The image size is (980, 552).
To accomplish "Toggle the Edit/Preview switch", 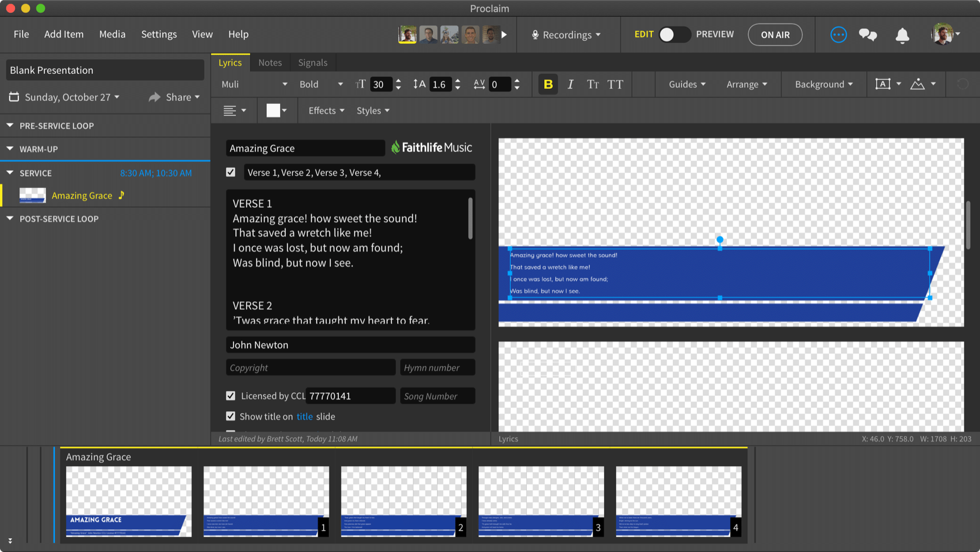I will click(x=674, y=35).
